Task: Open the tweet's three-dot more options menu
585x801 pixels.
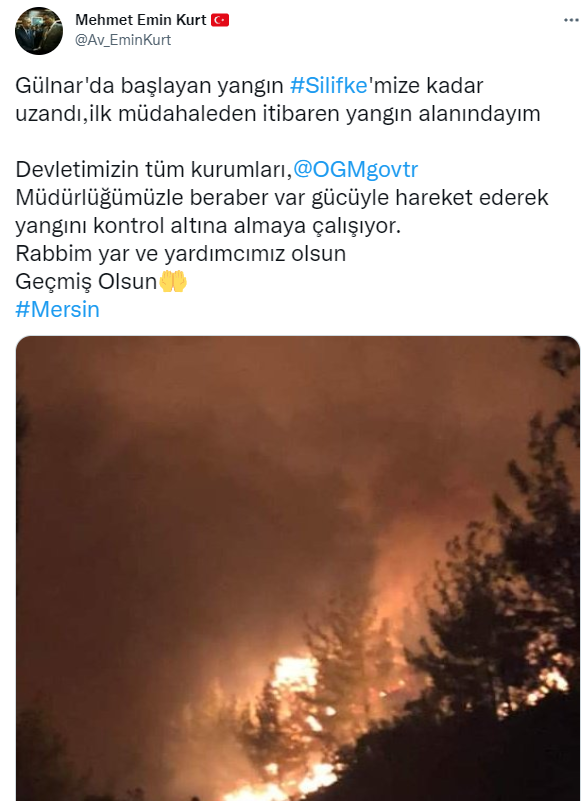Action: (x=571, y=20)
